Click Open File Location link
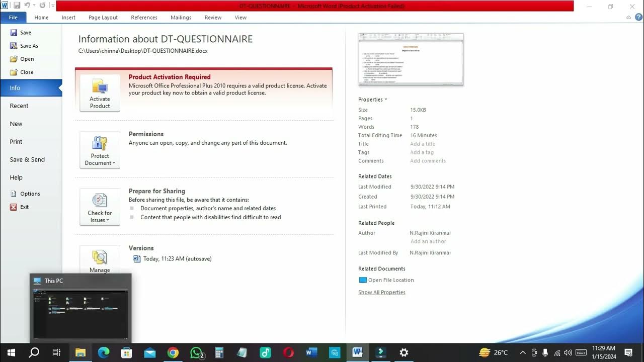The height and width of the screenshot is (362, 644). [386, 280]
